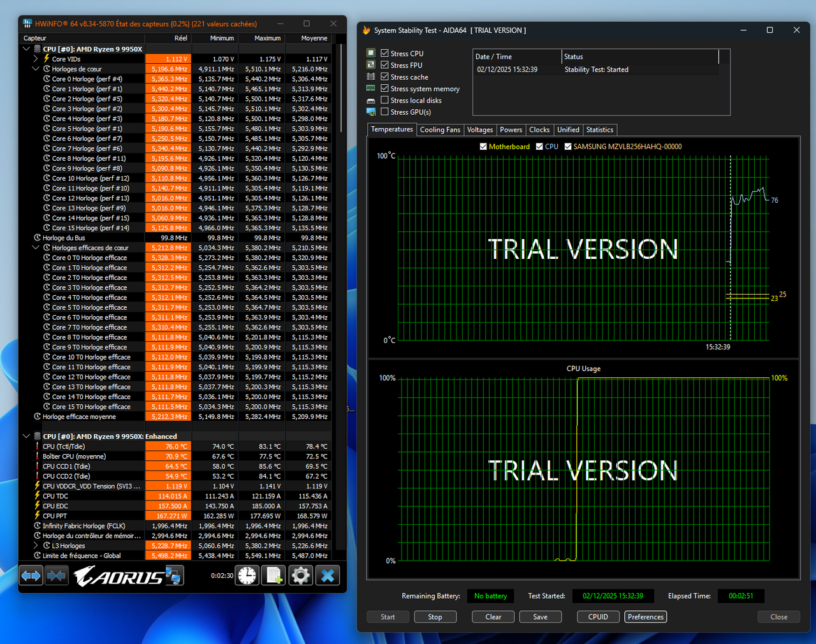
Task: Click the lightning icon on CPU TDC row
Action: [38, 496]
